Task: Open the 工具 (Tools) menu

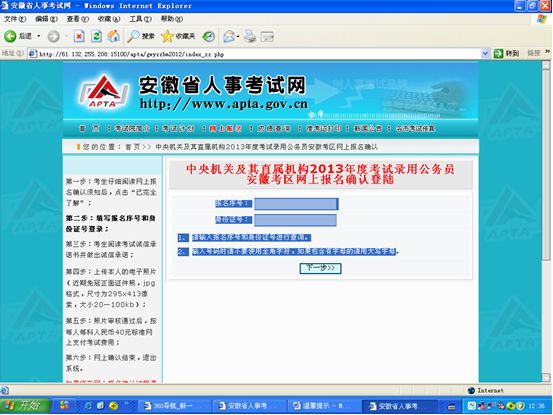Action: (140, 19)
